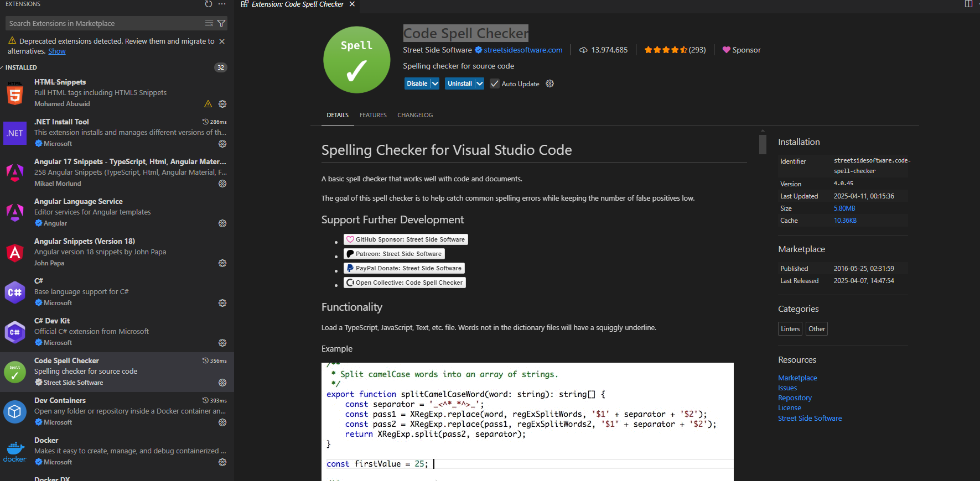Screen dimensions: 980x481
Task: Open manage gear for Docker extension
Action: [x=222, y=462]
